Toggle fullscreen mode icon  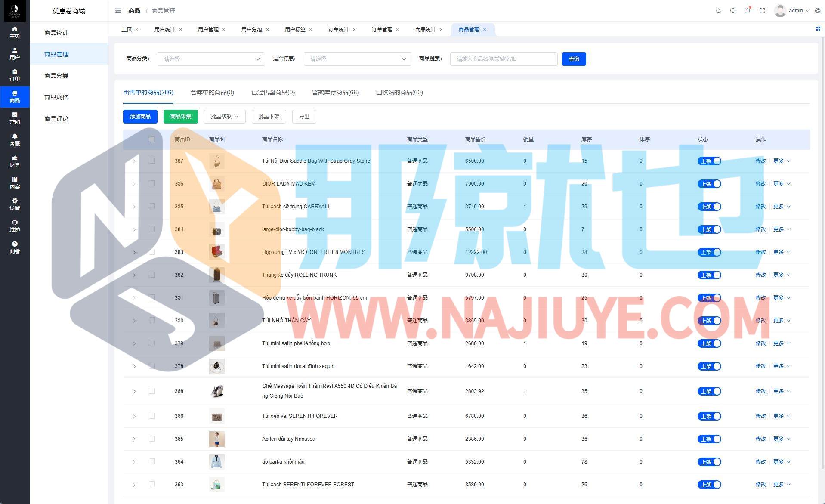tap(762, 11)
